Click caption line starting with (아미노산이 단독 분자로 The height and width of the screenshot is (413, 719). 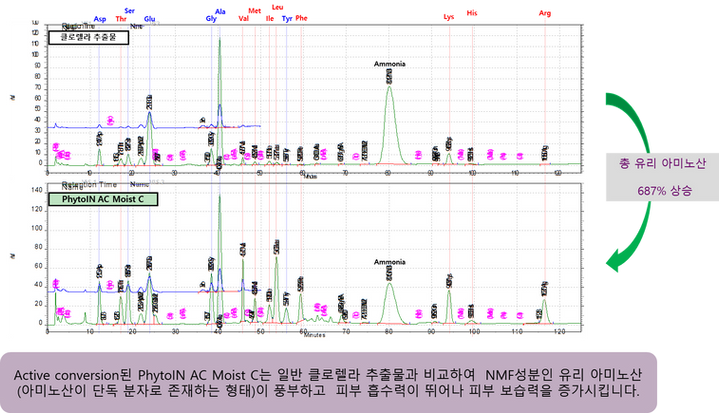328,391
